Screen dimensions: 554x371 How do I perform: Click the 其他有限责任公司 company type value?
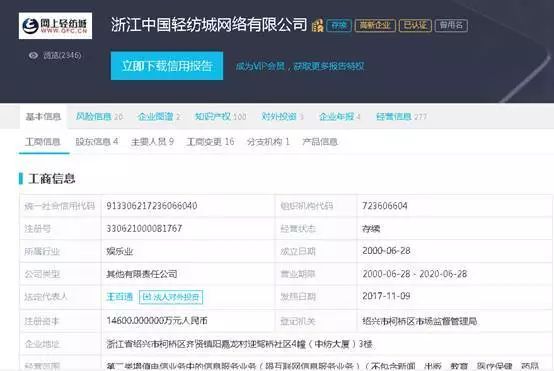click(x=142, y=274)
